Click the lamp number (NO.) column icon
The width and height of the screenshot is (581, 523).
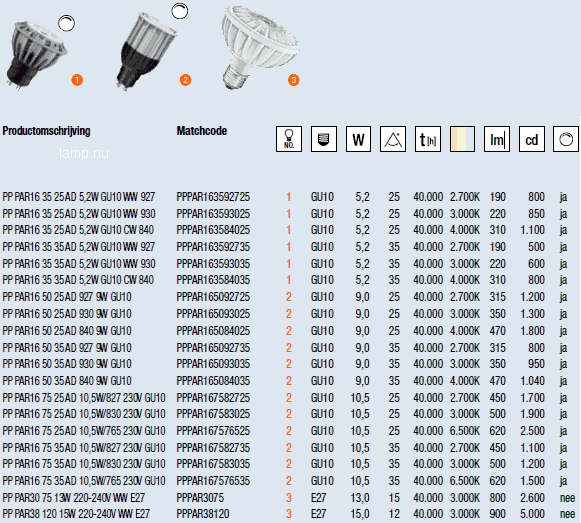point(289,139)
